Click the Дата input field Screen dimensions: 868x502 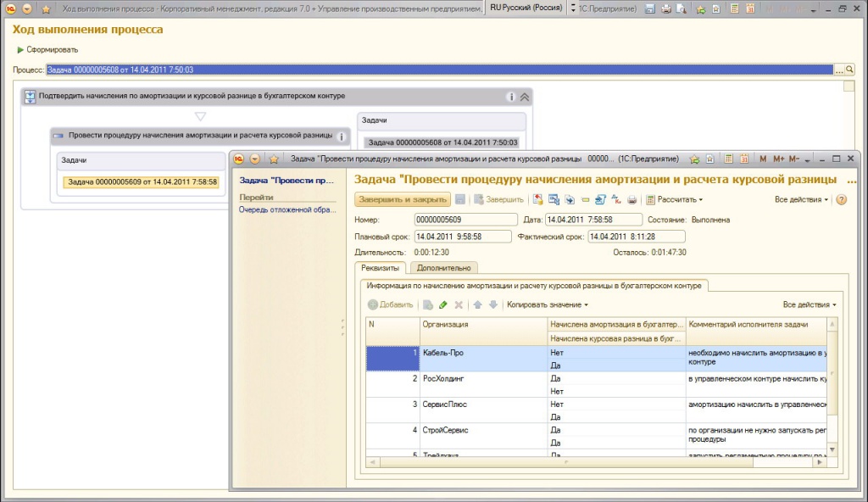593,220
